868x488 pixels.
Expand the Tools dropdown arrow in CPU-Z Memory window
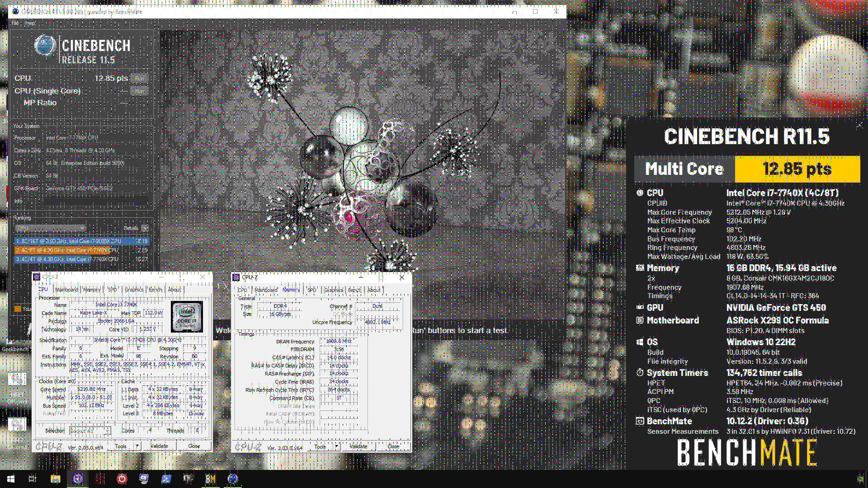(x=336, y=446)
